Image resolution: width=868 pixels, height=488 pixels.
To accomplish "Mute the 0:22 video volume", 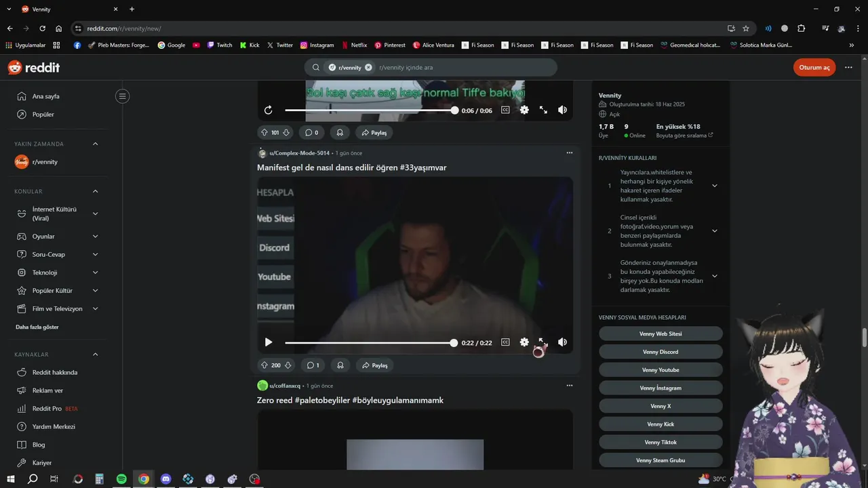I will point(562,342).
